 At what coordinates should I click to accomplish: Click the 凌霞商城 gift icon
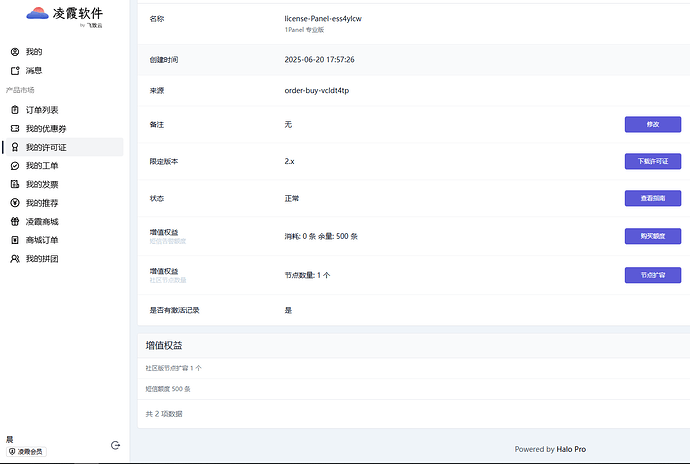point(15,222)
